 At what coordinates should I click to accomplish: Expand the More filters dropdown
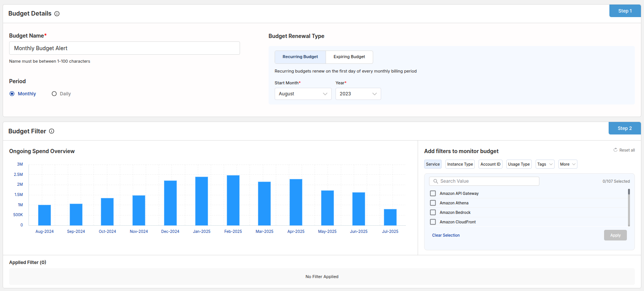pos(568,164)
